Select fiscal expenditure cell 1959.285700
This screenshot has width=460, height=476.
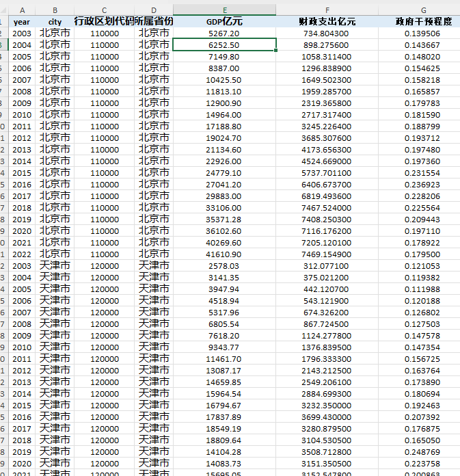point(327,92)
